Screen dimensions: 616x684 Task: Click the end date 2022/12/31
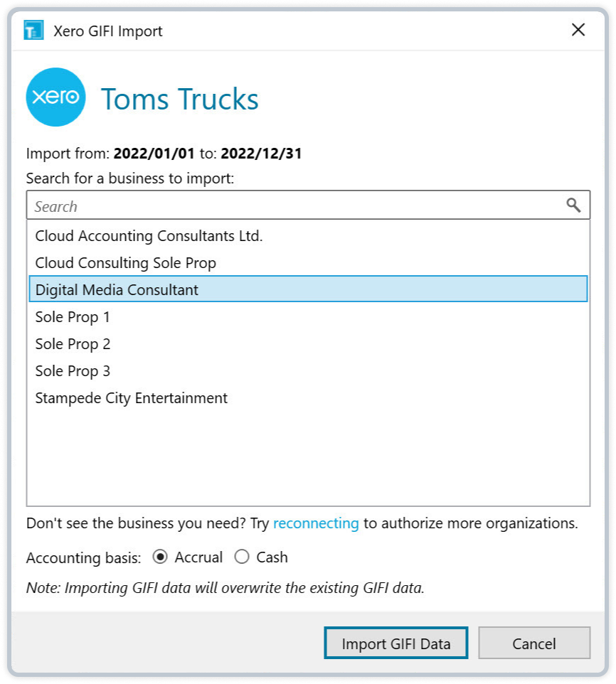point(261,154)
